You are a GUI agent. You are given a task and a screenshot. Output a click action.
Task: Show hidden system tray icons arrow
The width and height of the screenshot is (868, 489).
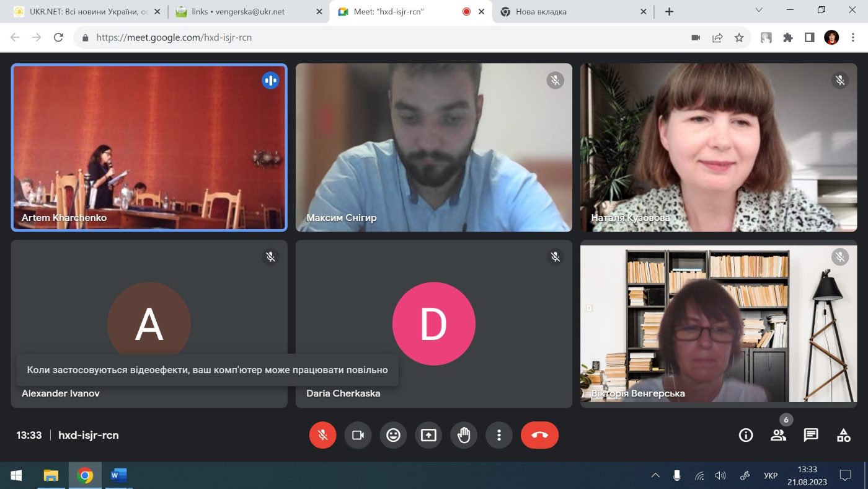click(655, 476)
